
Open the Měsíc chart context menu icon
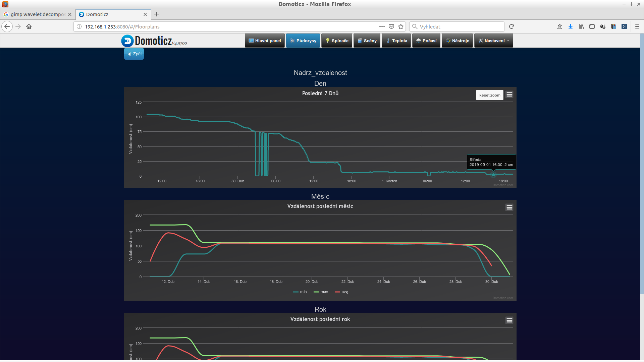(509, 207)
